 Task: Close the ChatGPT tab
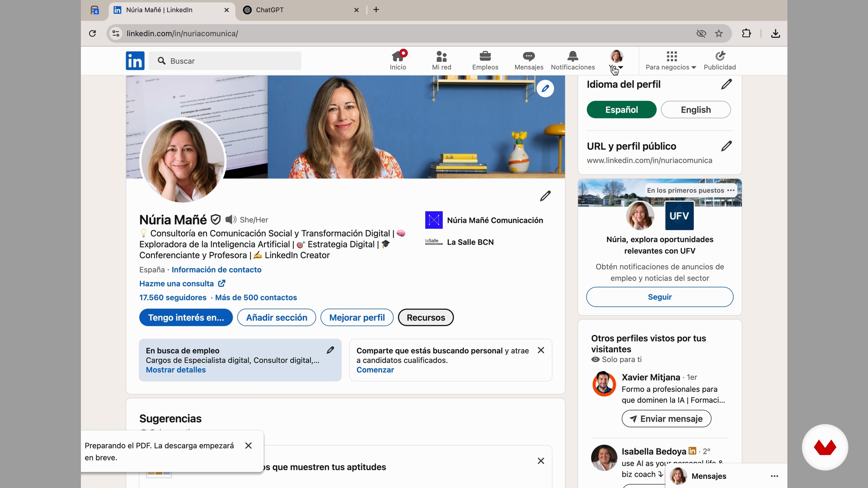[x=356, y=10]
